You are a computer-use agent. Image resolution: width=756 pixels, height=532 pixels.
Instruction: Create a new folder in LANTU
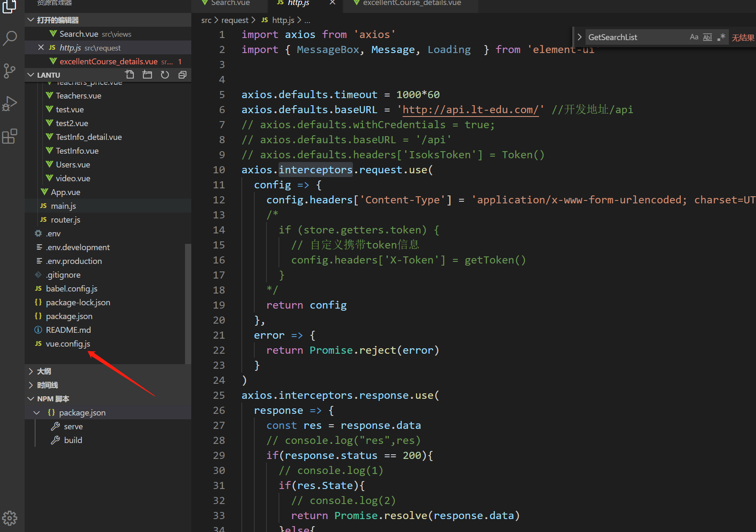(147, 75)
